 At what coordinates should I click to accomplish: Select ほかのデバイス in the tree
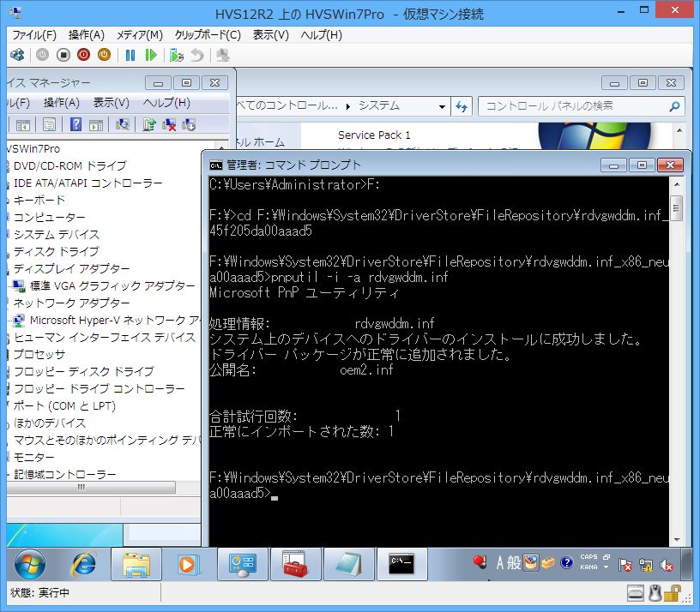point(49,423)
